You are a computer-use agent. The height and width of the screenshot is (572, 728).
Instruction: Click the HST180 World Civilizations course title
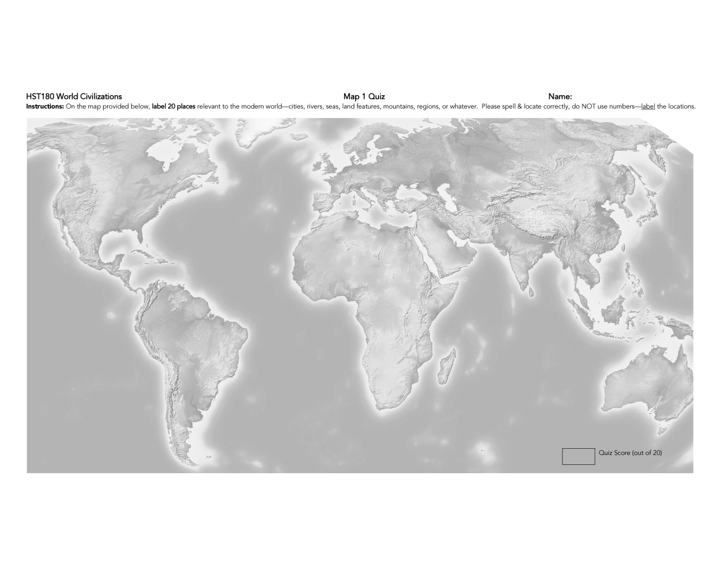pos(73,96)
